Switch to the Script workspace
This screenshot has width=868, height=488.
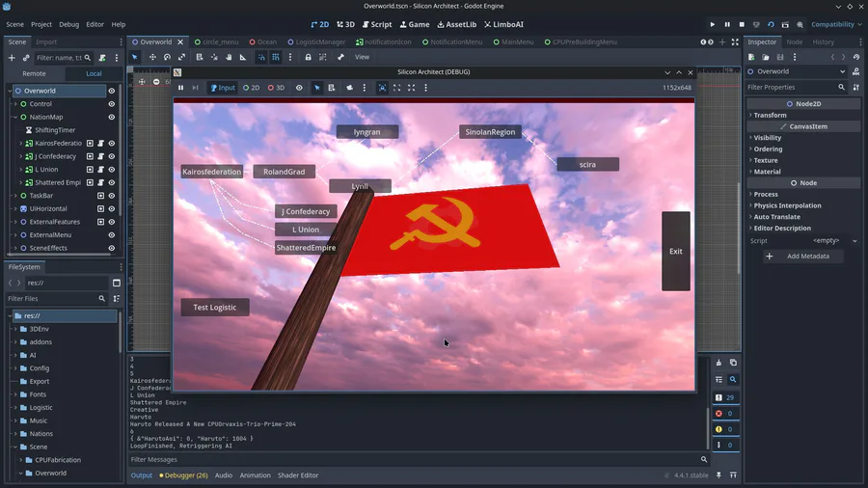pyautogui.click(x=377, y=24)
